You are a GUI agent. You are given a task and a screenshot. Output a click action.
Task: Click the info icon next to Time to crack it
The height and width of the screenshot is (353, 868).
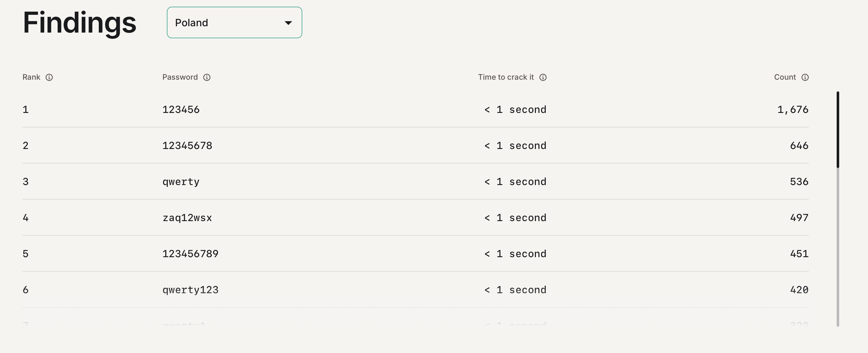click(543, 77)
